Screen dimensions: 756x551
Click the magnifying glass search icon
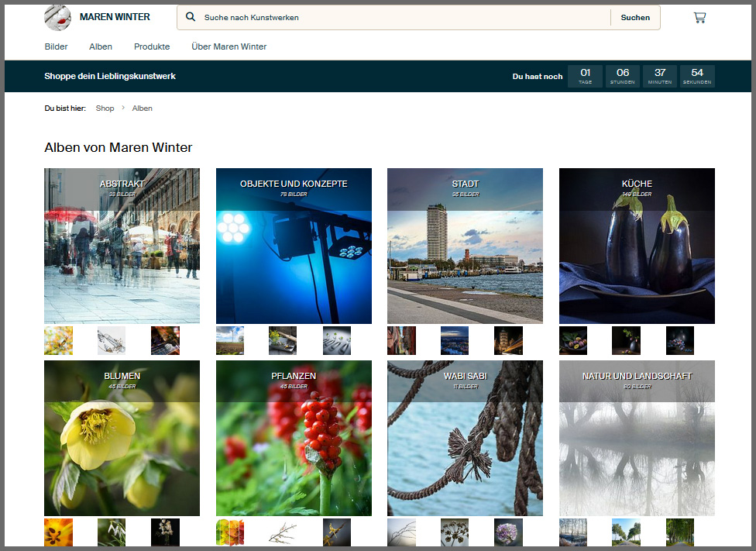point(191,17)
